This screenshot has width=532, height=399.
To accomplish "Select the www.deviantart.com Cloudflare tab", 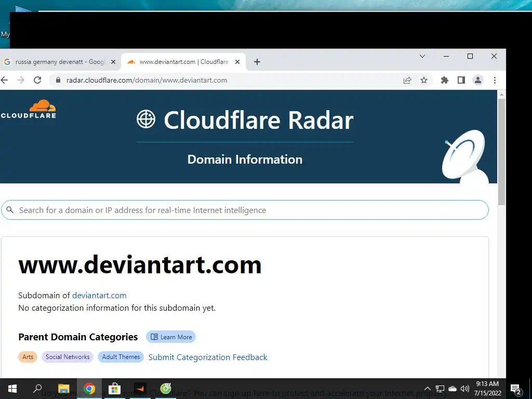I will click(x=183, y=62).
